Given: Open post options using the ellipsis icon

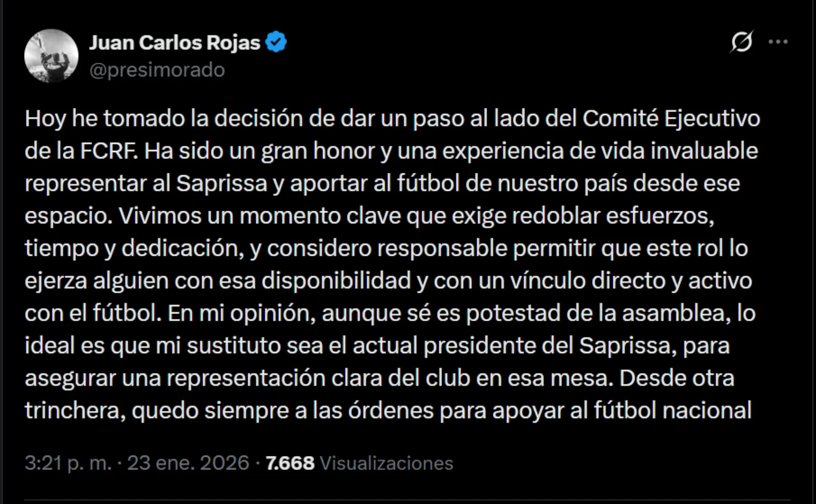Looking at the screenshot, I should [779, 42].
